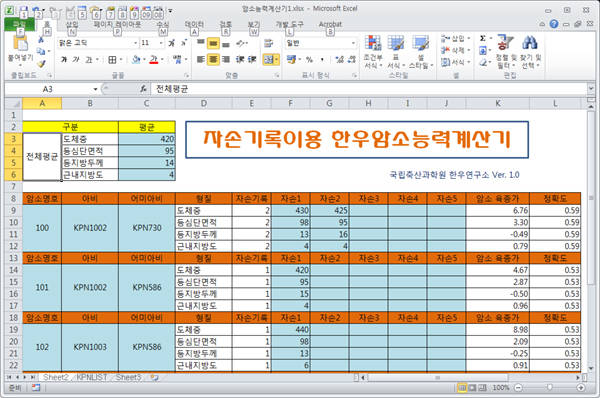Click the Clear eraser icon
Screen dimensions: 600x398
coord(483,62)
